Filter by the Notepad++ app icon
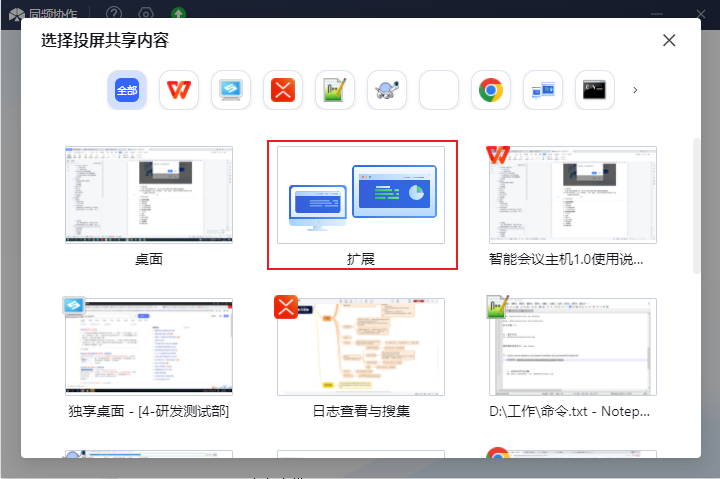720x479 pixels. [x=335, y=90]
